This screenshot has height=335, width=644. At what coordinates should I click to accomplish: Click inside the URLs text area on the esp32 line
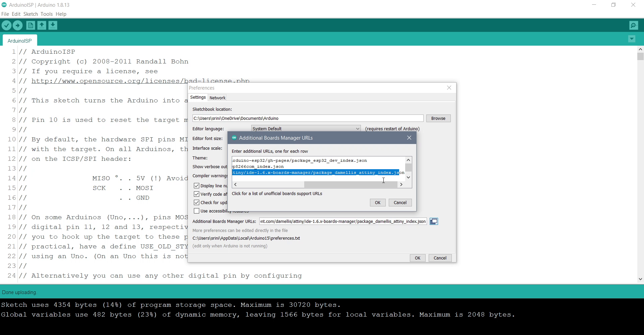(x=300, y=160)
